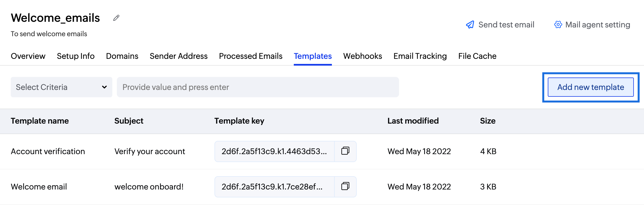Click the paper plane send test icon
644x224 pixels.
pos(470,25)
